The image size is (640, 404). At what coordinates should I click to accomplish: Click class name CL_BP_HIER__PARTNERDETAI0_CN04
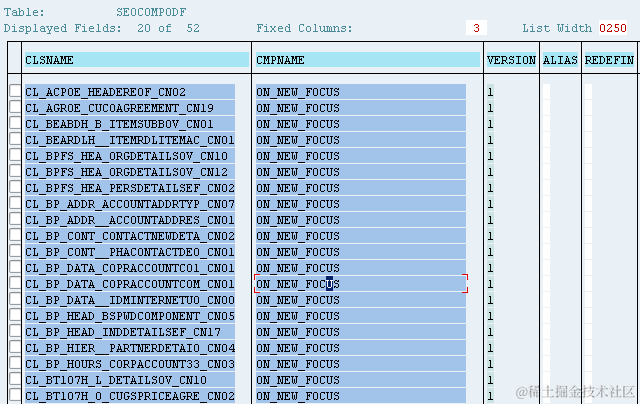coord(130,348)
